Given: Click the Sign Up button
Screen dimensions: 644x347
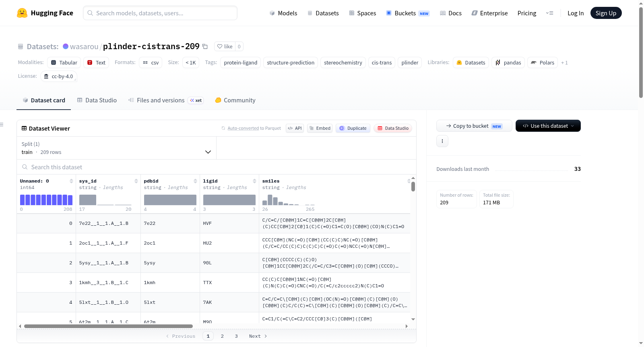Looking at the screenshot, I should (606, 13).
